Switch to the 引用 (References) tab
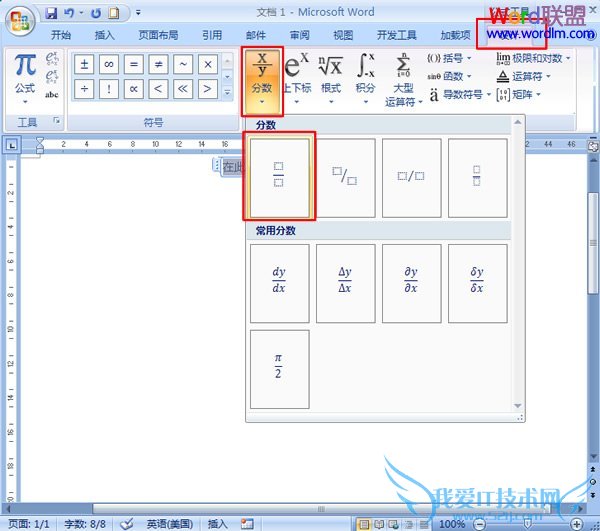 point(212,35)
